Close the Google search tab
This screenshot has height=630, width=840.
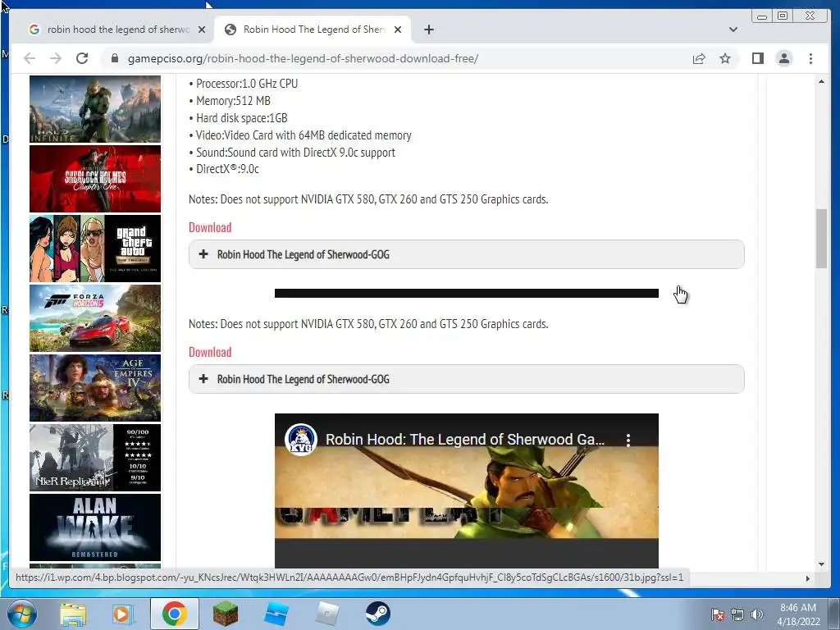(x=202, y=30)
